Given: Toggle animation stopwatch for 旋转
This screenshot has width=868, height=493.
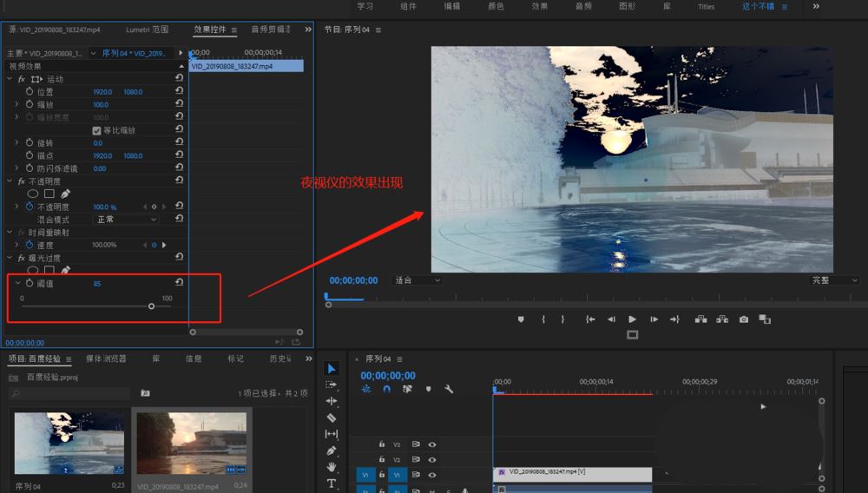Looking at the screenshot, I should click(30, 142).
